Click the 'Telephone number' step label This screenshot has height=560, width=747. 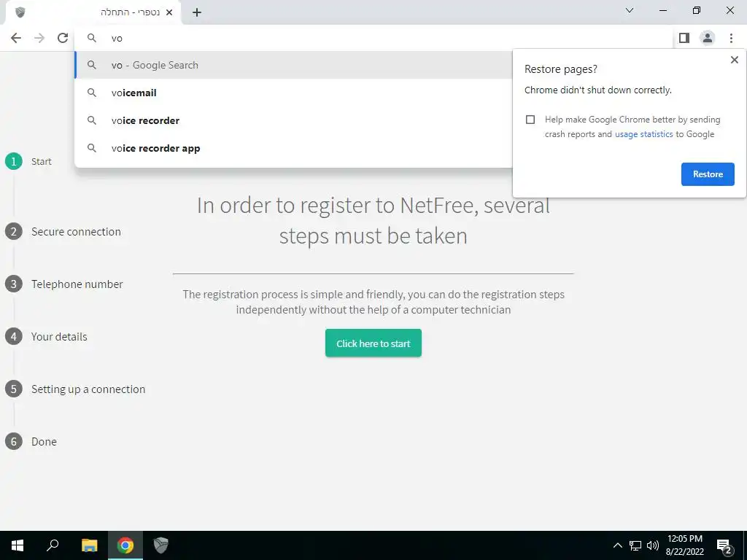pos(77,284)
